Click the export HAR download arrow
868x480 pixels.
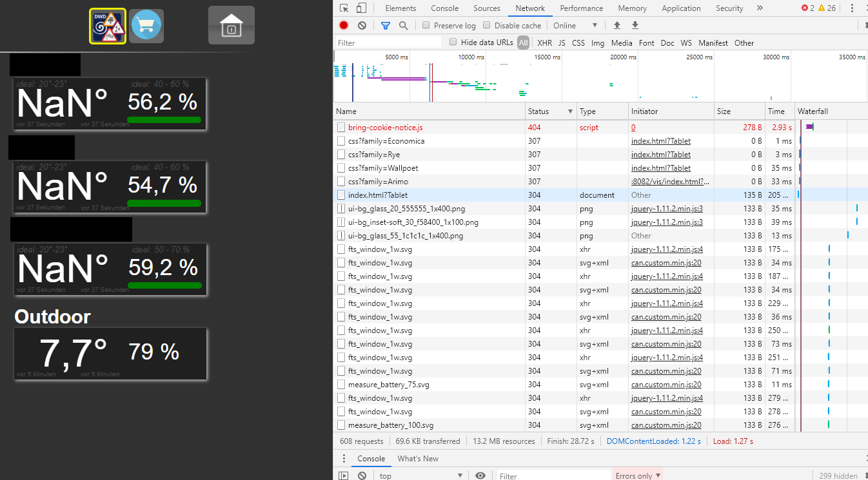tap(635, 26)
